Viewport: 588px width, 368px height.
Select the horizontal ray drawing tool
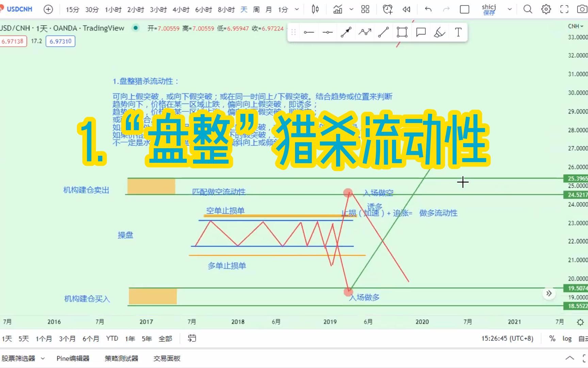[327, 32]
